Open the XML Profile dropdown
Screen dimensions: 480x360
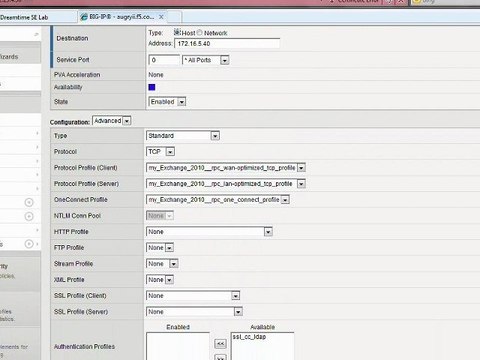point(160,280)
